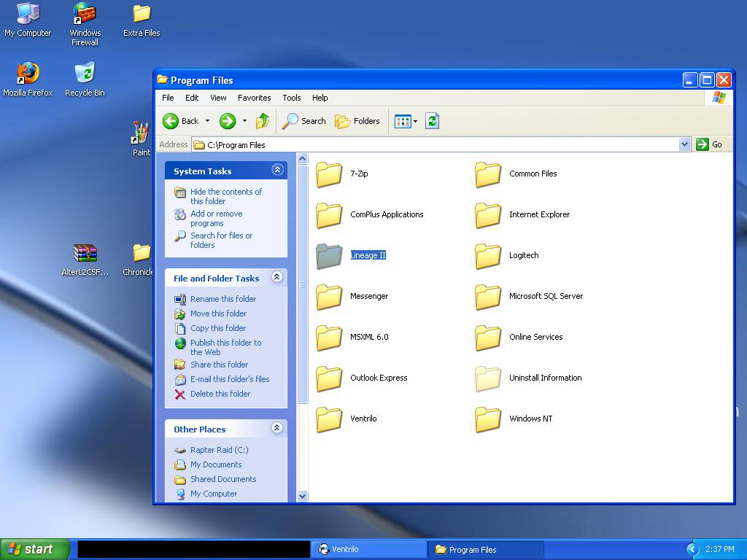
Task: Click the Start button
Action: [35, 549]
